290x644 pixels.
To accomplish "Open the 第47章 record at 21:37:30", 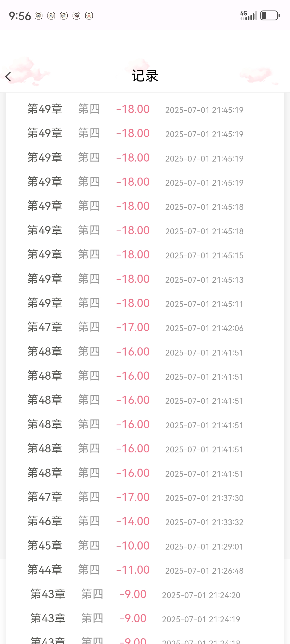I will 145,497.
